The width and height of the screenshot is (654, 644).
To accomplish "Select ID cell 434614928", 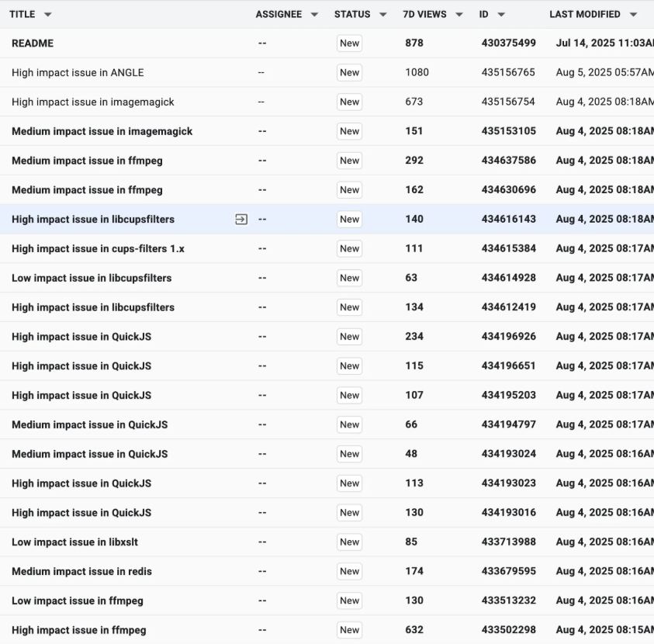I will (508, 278).
